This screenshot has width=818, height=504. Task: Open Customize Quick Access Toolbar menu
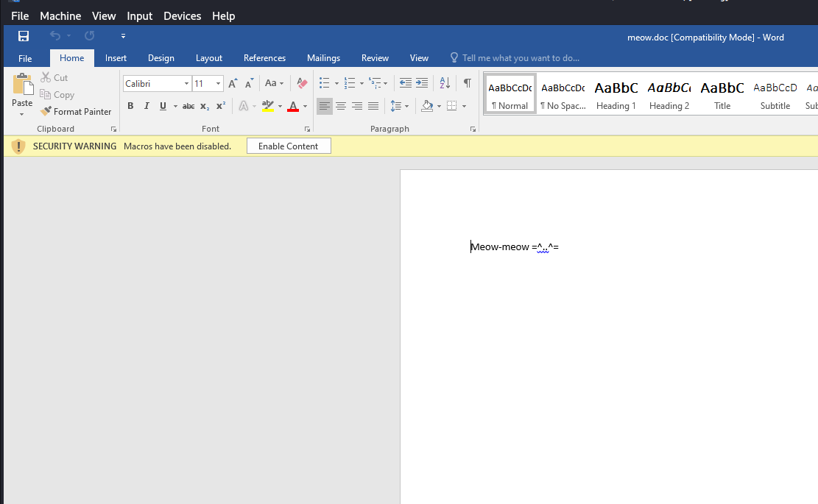[123, 36]
